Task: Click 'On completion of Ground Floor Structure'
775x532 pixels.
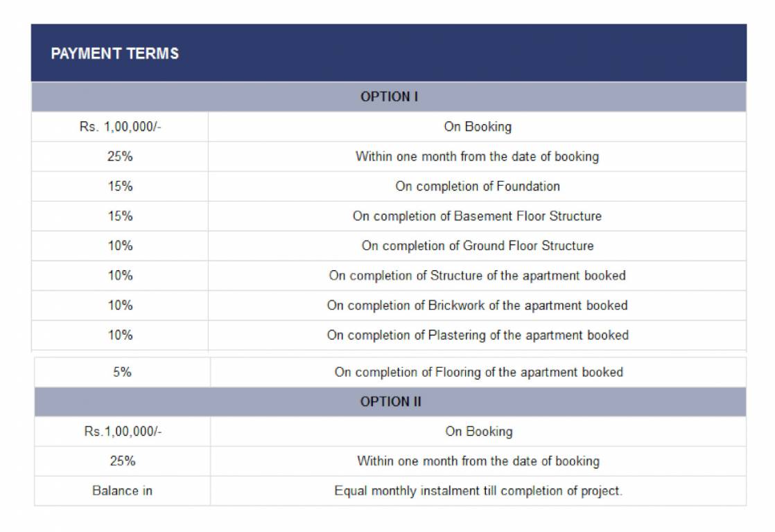Action: coord(477,246)
